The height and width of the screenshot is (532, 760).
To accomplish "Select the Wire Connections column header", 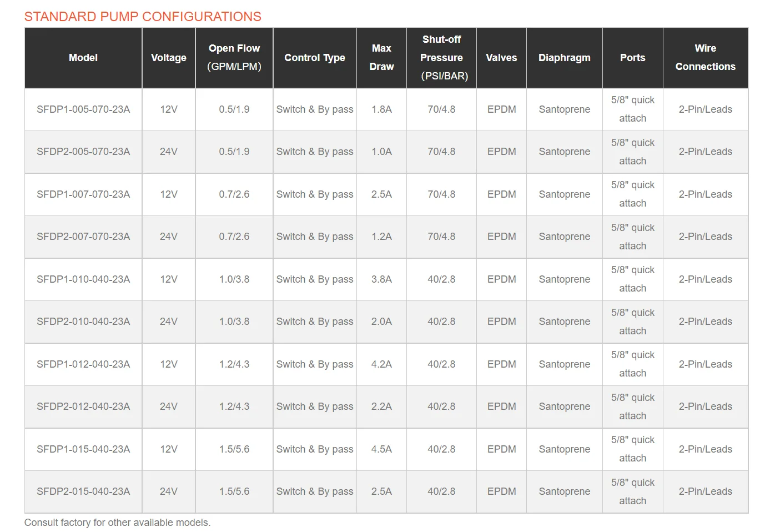I will [705, 57].
